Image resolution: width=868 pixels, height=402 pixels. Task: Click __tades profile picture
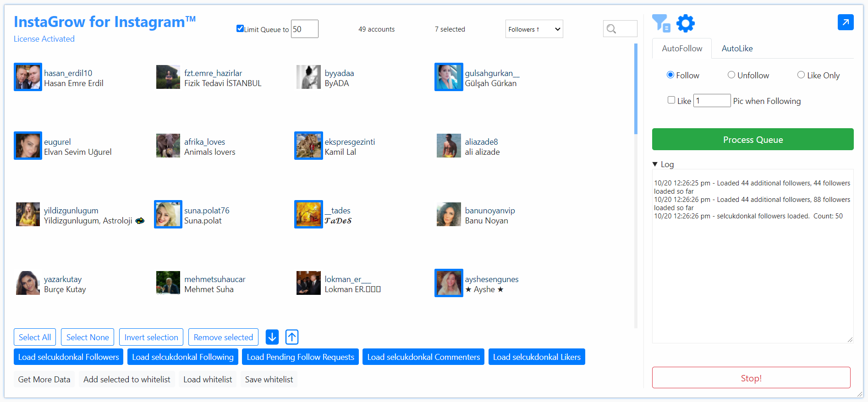(308, 214)
